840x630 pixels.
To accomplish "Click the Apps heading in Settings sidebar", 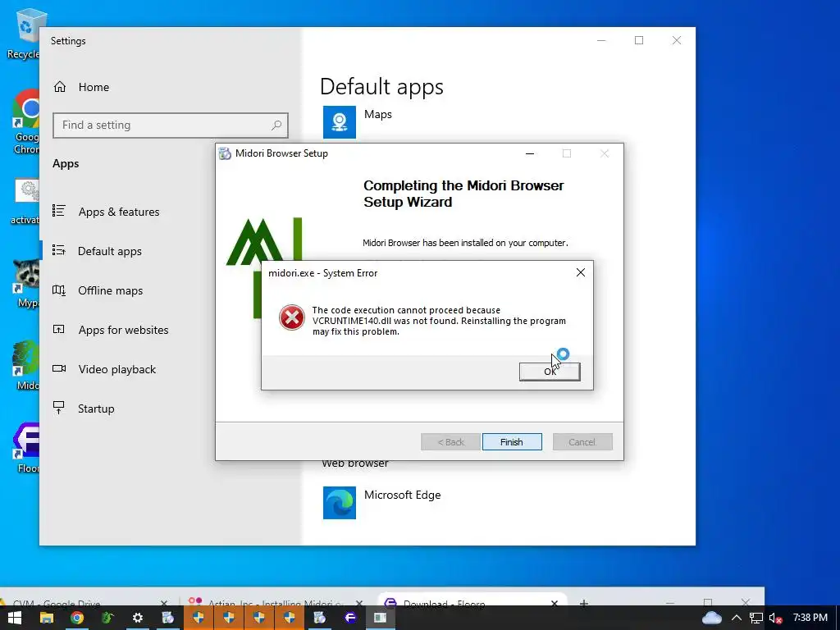I will [x=66, y=163].
